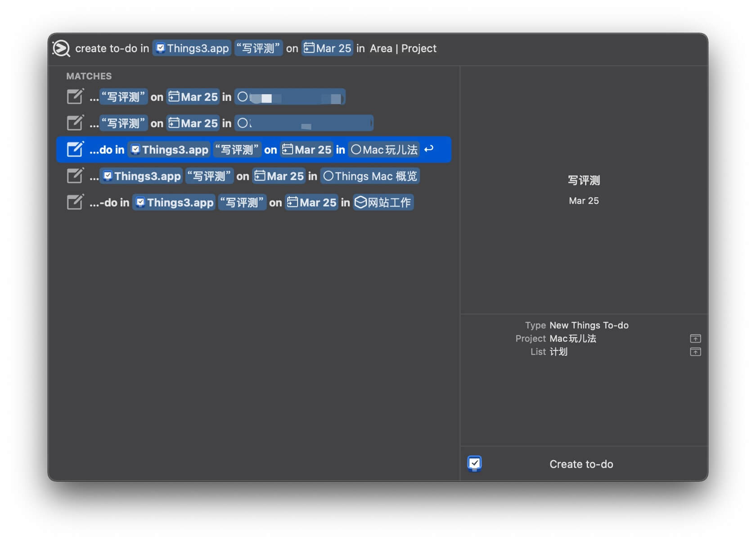The image size is (756, 544).
Task: Open the Project Mac玩儿法 detail arrow button
Action: pos(695,338)
